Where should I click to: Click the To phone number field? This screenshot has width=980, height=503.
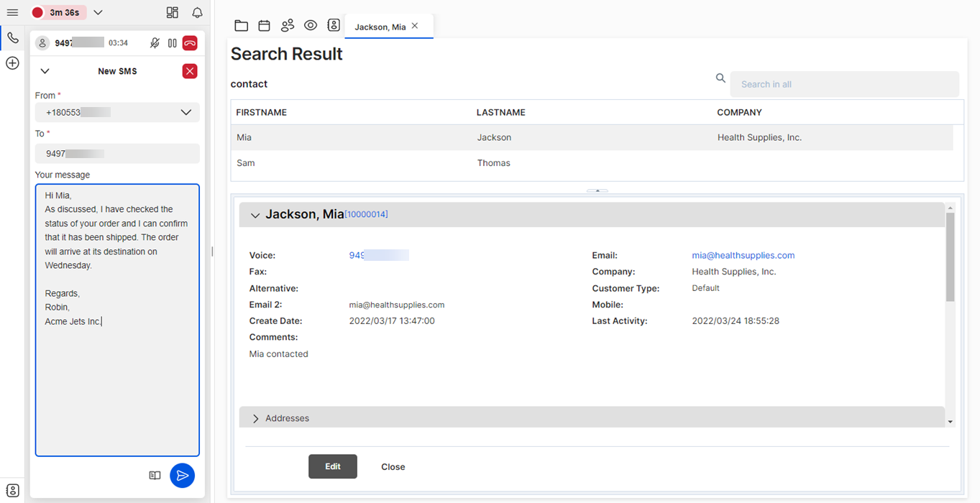pyautogui.click(x=117, y=154)
